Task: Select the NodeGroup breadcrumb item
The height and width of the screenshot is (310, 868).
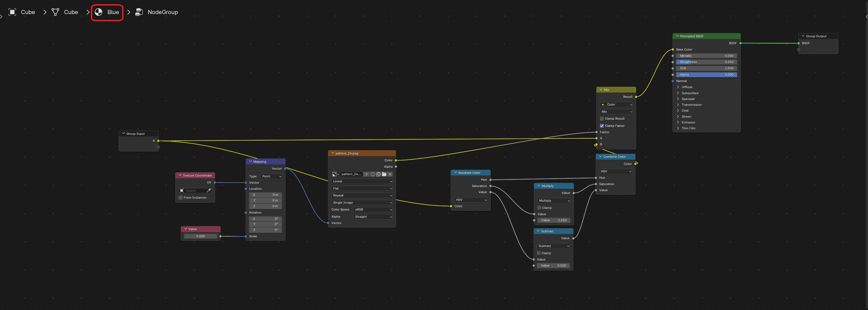Action: (x=163, y=12)
